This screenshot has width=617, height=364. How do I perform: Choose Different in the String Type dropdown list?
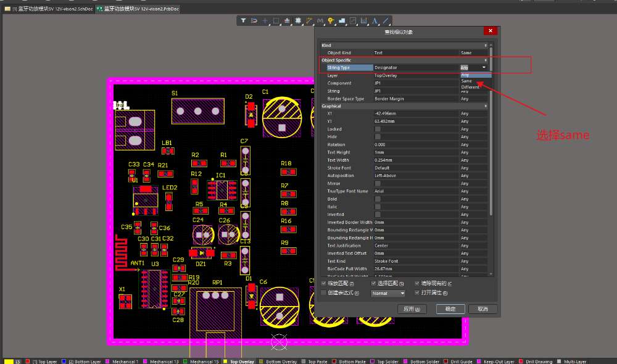(x=476, y=87)
